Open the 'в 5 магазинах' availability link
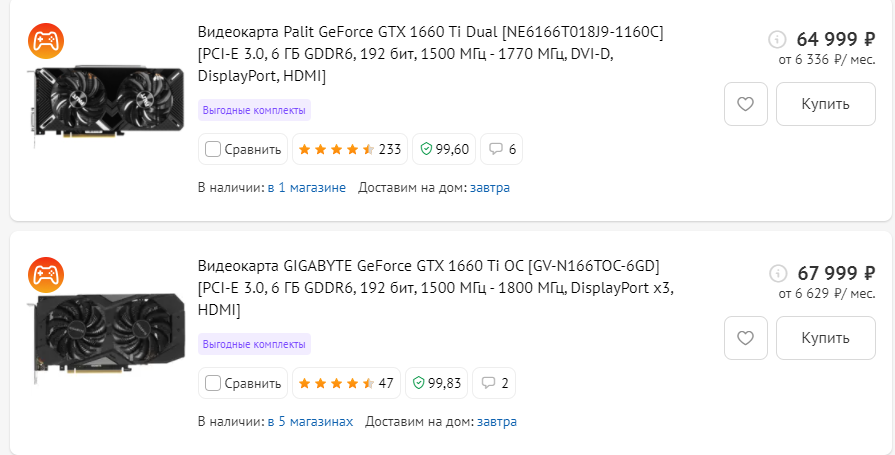Screen dimensions: 895x455 point(310,421)
